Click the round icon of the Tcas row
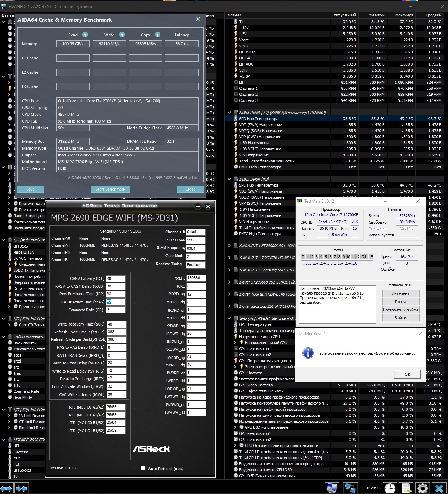448x494 pixels. [10, 355]
